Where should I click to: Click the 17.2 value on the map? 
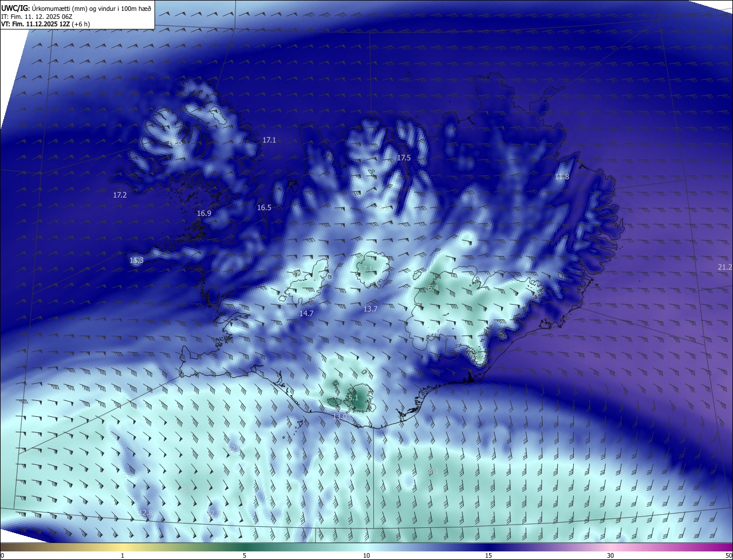120,195
